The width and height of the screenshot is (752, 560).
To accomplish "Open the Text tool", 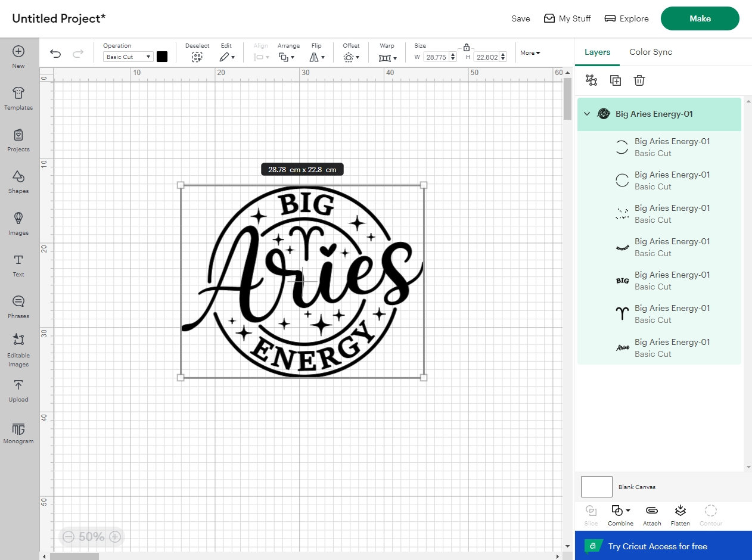I will (18, 266).
